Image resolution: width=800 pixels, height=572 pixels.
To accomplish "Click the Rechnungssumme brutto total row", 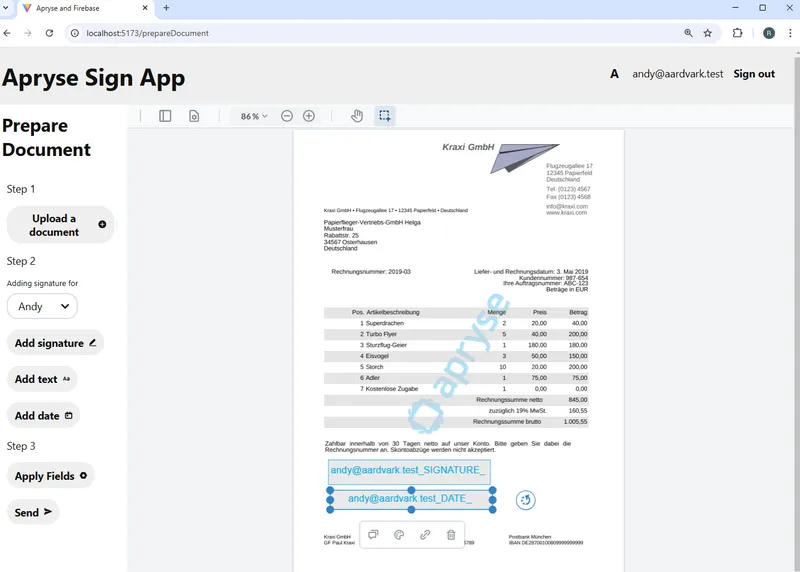I will tap(456, 422).
